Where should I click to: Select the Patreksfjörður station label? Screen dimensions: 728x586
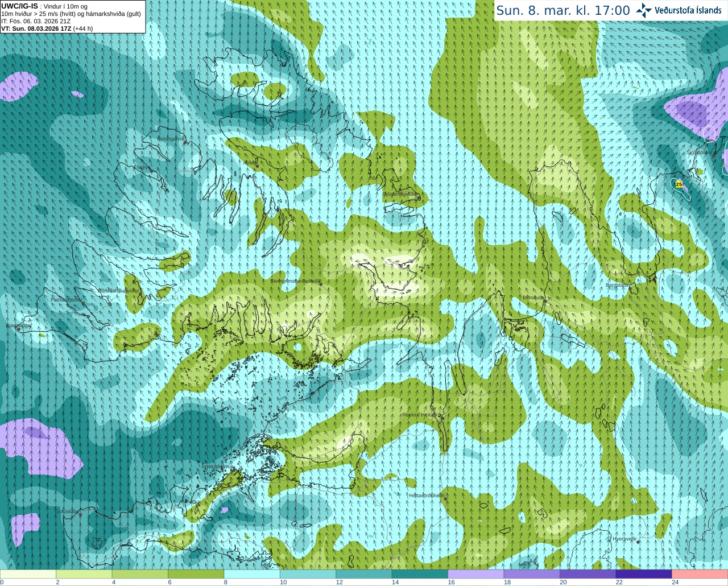coord(67,299)
